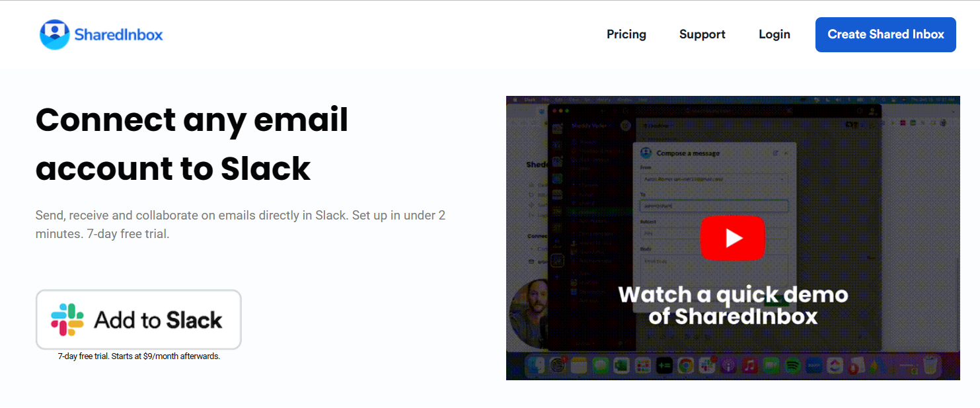This screenshot has width=980, height=408.
Task: Click the Zoom icon in the video dock
Action: pyautogui.click(x=814, y=365)
